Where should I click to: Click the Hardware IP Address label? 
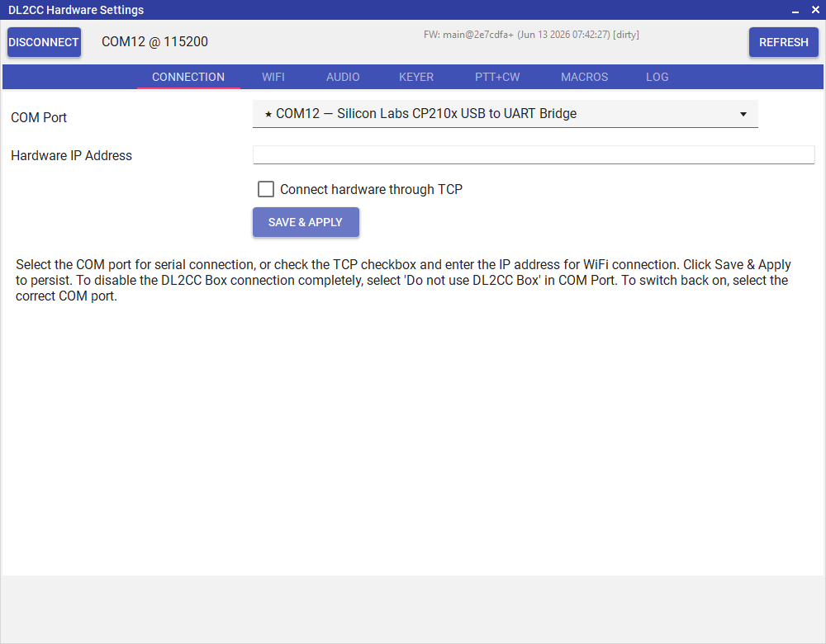click(71, 156)
